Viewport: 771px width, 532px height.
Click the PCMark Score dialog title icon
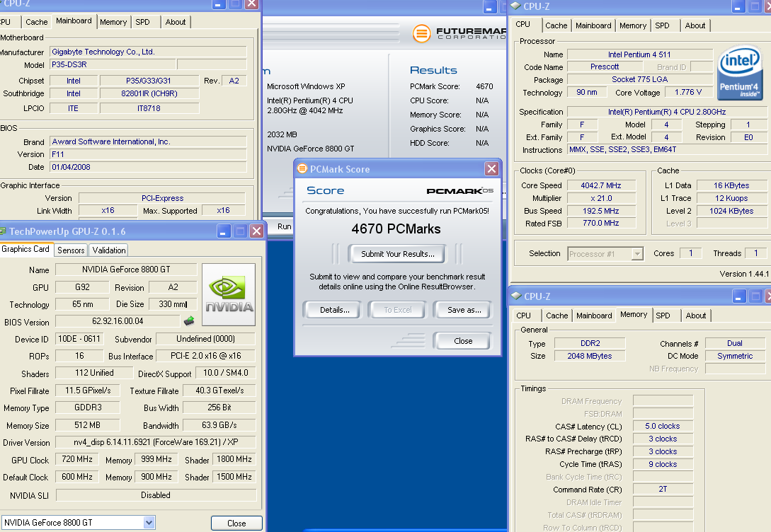pos(302,168)
